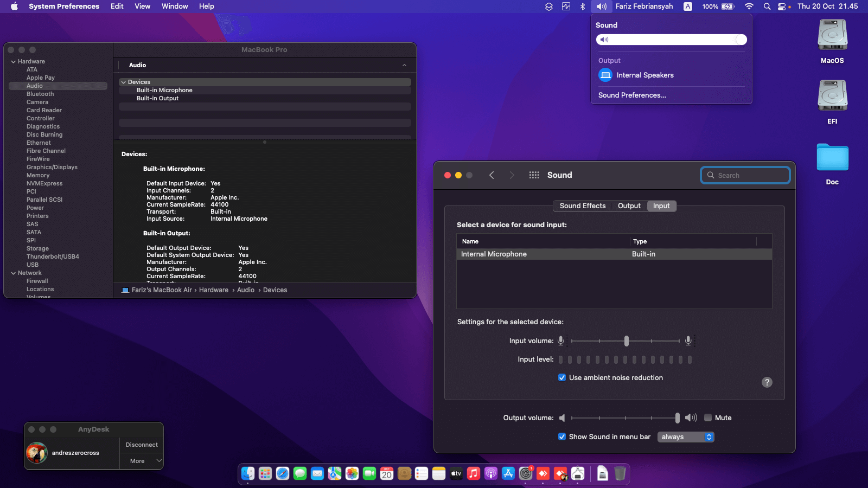Open the Trash in the Dock
868x488 pixels.
tap(620, 473)
